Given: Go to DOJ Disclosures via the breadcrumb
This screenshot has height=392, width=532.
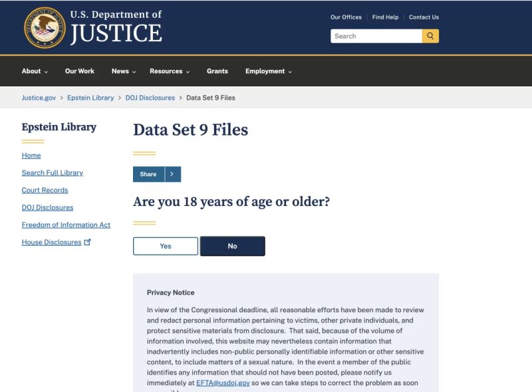Looking at the screenshot, I should pyautogui.click(x=150, y=97).
